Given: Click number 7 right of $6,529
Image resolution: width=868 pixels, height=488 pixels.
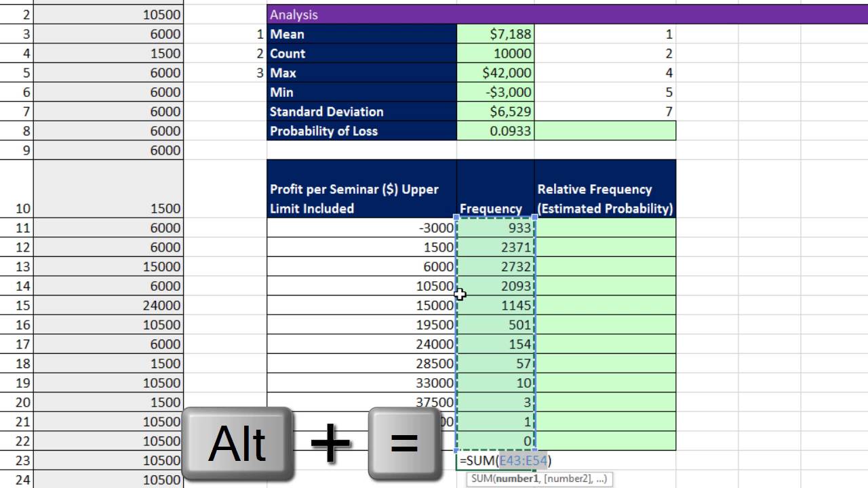Looking at the screenshot, I should pos(669,111).
